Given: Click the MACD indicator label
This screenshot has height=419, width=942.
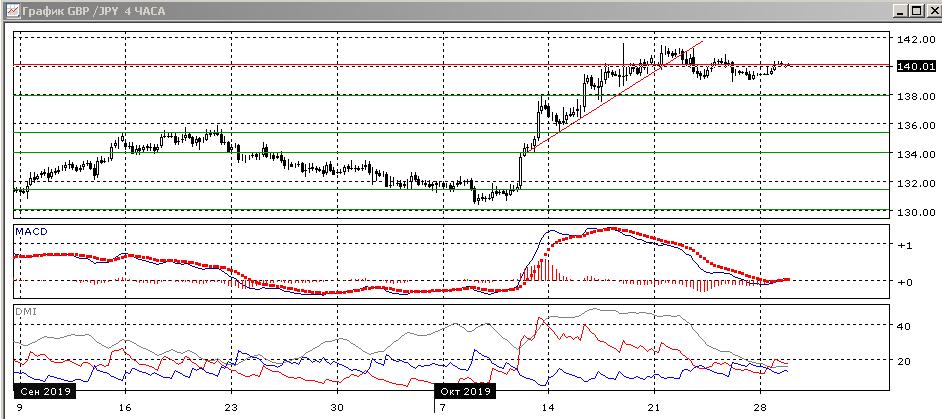Looking at the screenshot, I should [x=31, y=232].
